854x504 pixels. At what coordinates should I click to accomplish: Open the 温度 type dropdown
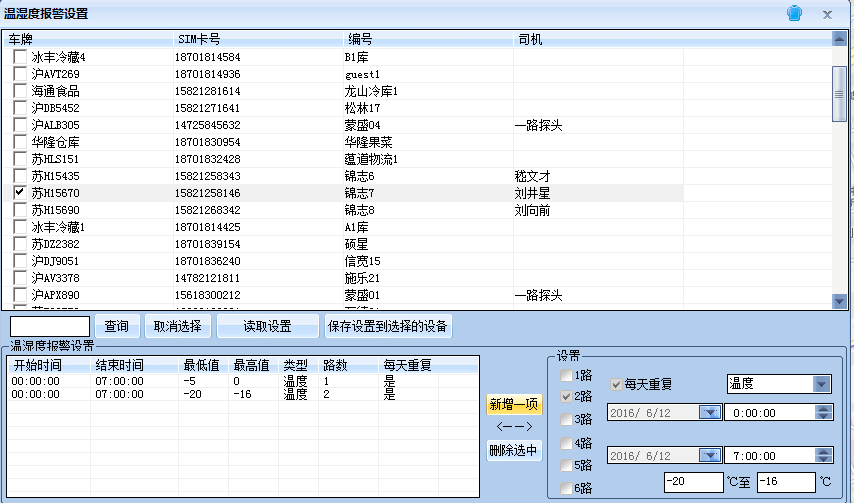click(821, 384)
